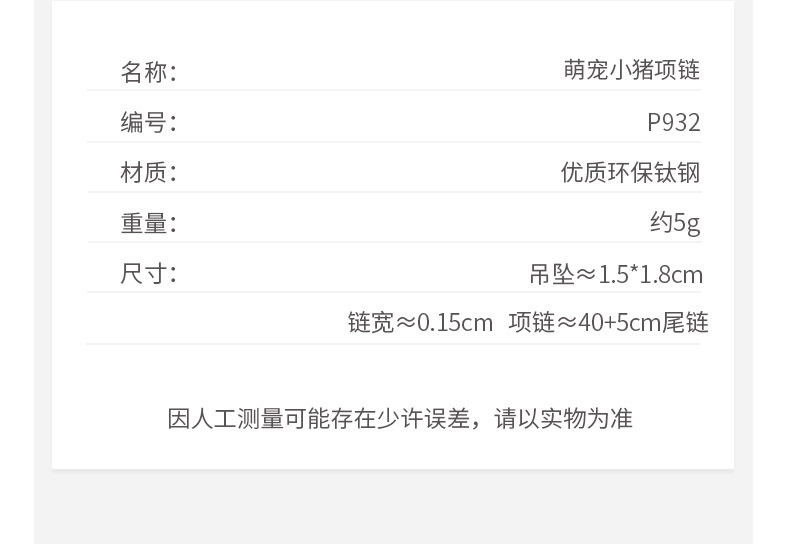
Task: Click the necklace length 项链≈40+5cm尾链
Action: click(x=608, y=323)
